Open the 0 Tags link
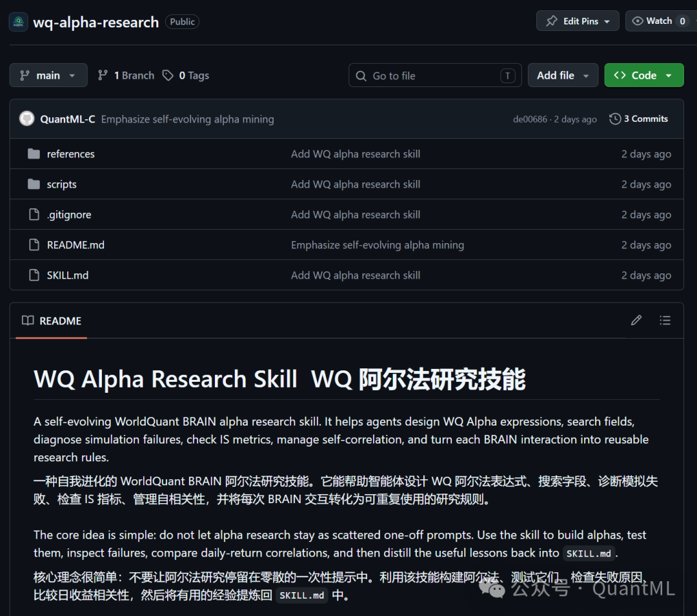 click(x=194, y=75)
